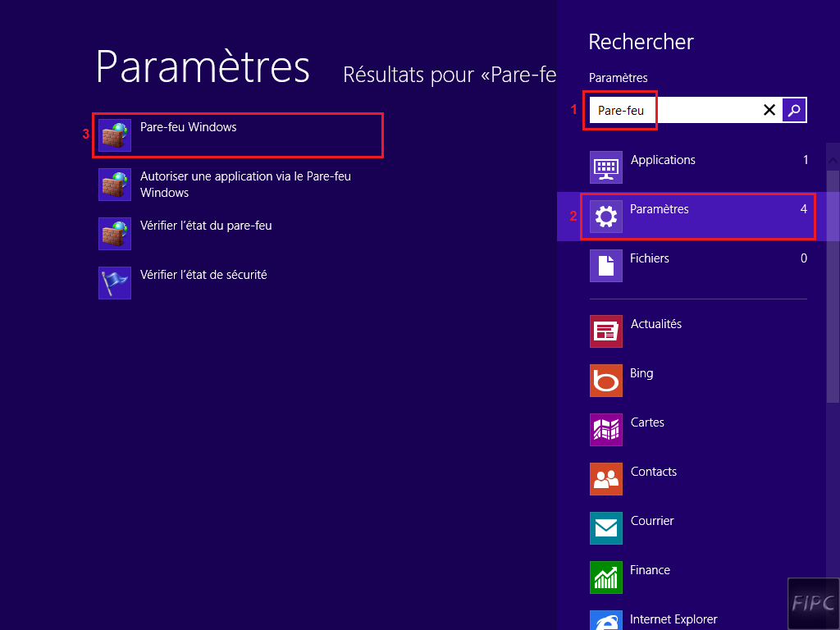Open the Bing app icon
840x630 pixels.
point(606,381)
